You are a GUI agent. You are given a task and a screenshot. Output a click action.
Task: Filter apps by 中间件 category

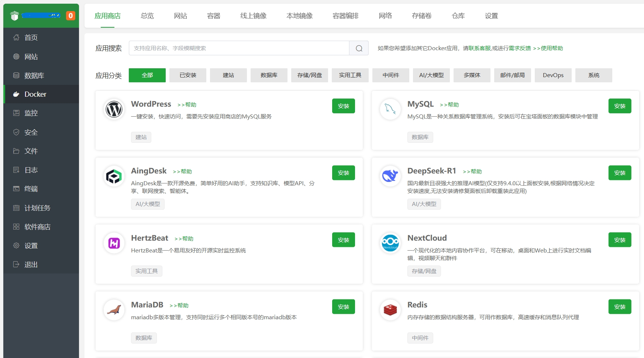pos(391,75)
